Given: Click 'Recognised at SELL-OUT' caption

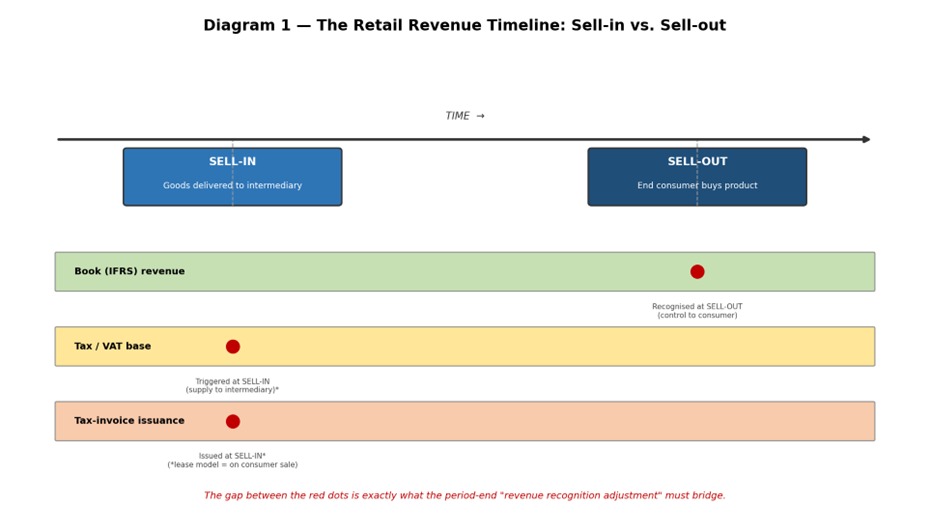Looking at the screenshot, I should [x=697, y=307].
